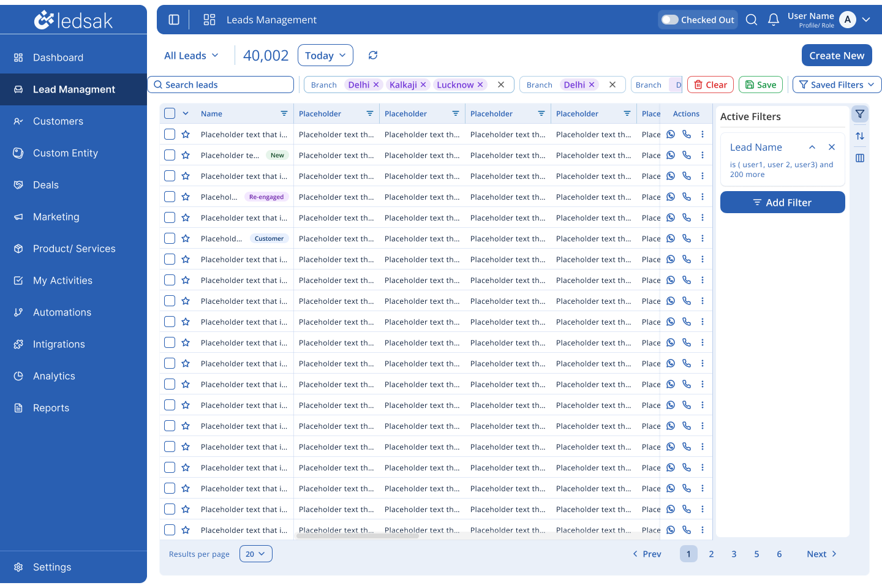Open notifications bell icon
The image size is (882, 588).
click(x=774, y=20)
